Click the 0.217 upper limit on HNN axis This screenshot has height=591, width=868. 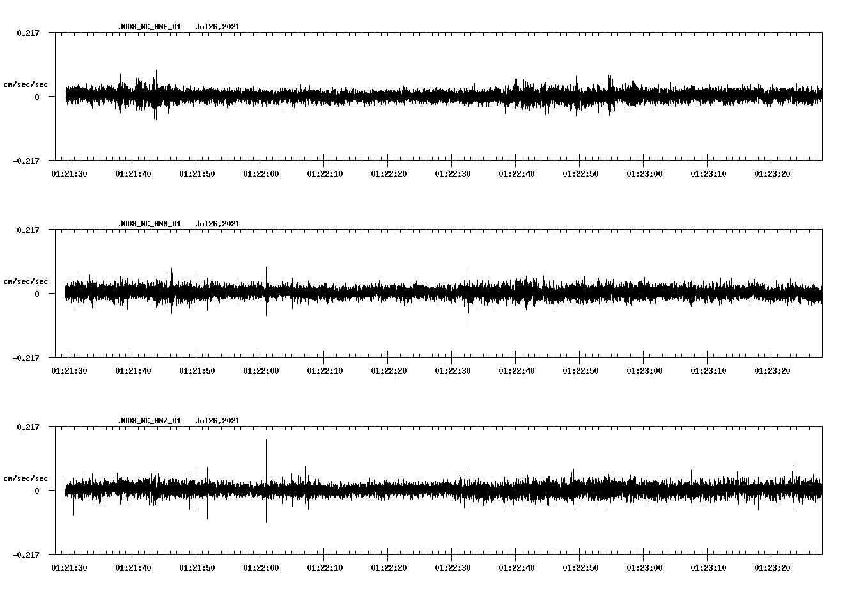[x=27, y=230]
